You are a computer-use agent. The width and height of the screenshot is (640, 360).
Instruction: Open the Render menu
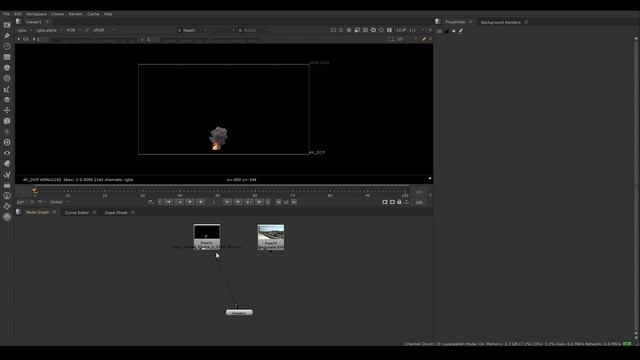(x=76, y=14)
